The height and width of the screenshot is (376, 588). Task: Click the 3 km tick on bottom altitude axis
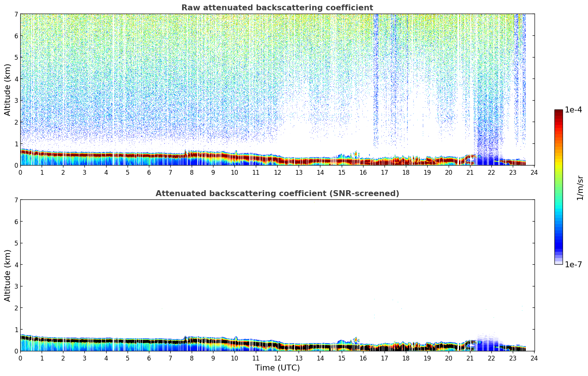[16, 286]
